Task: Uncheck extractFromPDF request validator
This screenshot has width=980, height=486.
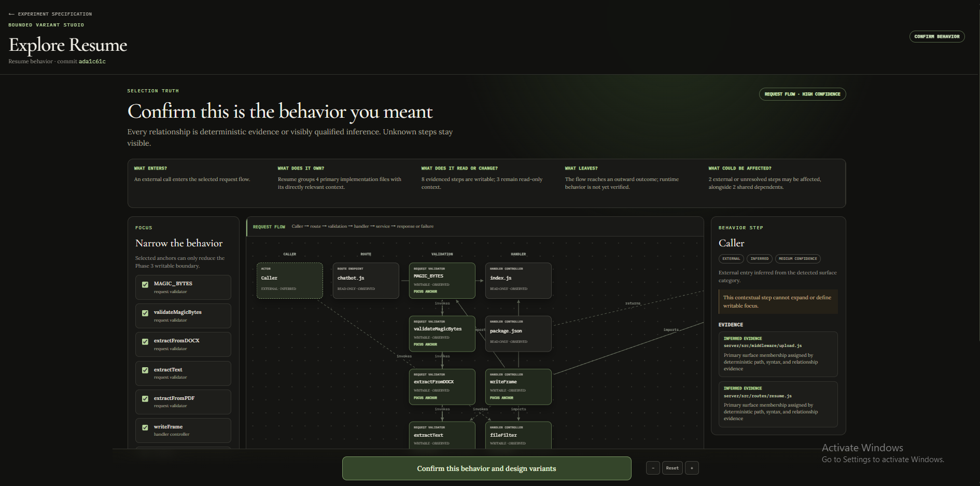Action: tap(145, 399)
